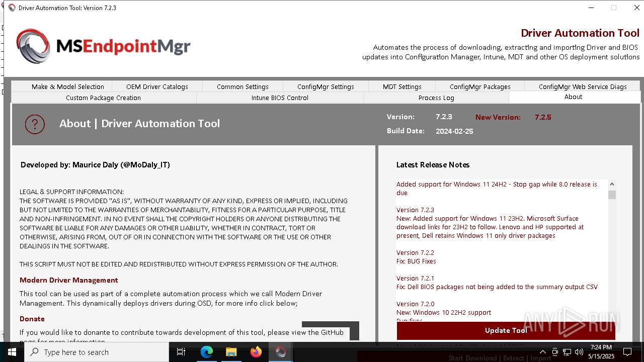This screenshot has width=644, height=362.
Task: Open the MDT Settings tab
Action: [x=402, y=86]
